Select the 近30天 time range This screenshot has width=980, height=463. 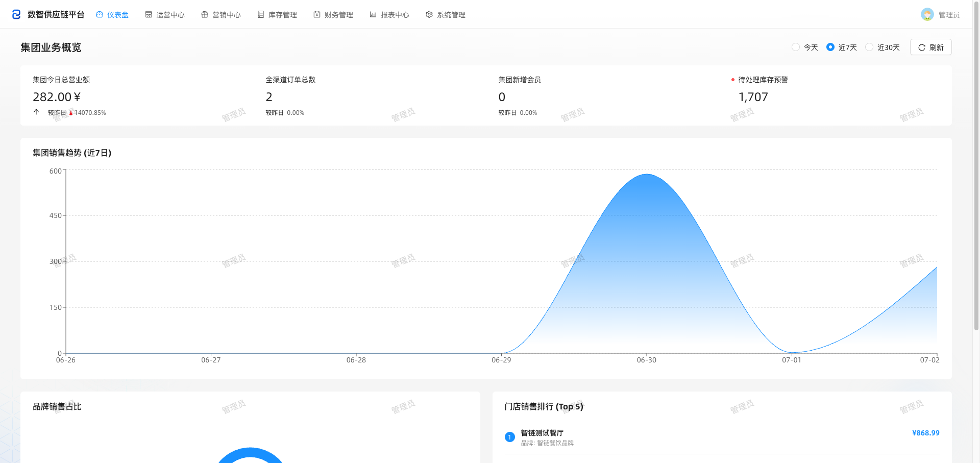click(x=883, y=47)
